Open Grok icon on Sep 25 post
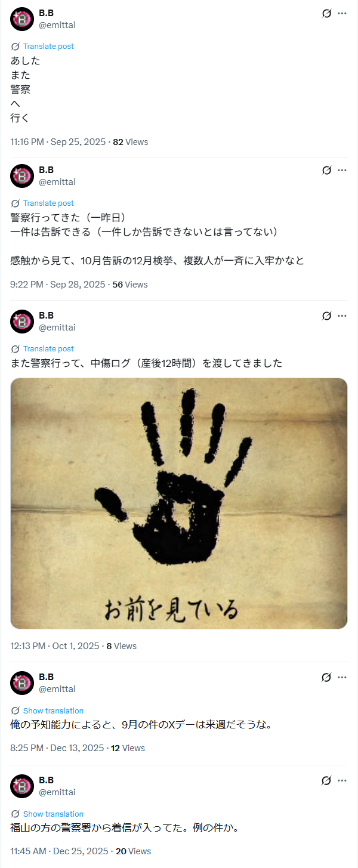This screenshot has width=358, height=868. tap(326, 13)
